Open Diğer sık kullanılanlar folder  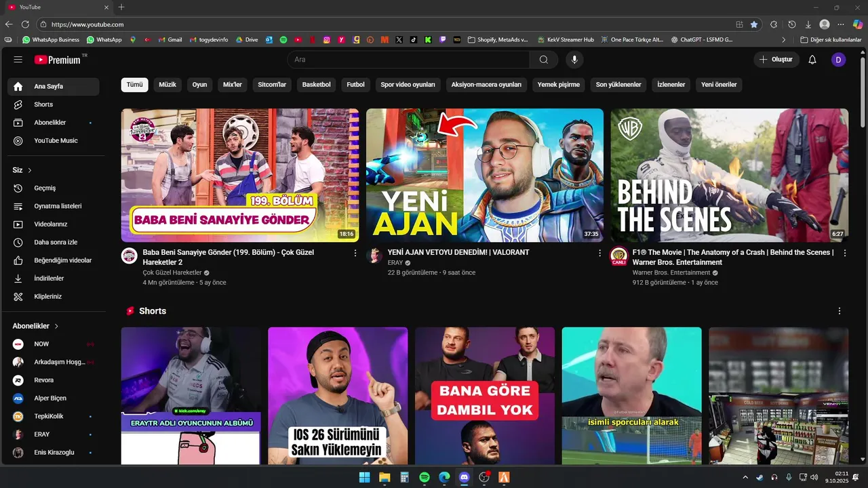click(831, 40)
